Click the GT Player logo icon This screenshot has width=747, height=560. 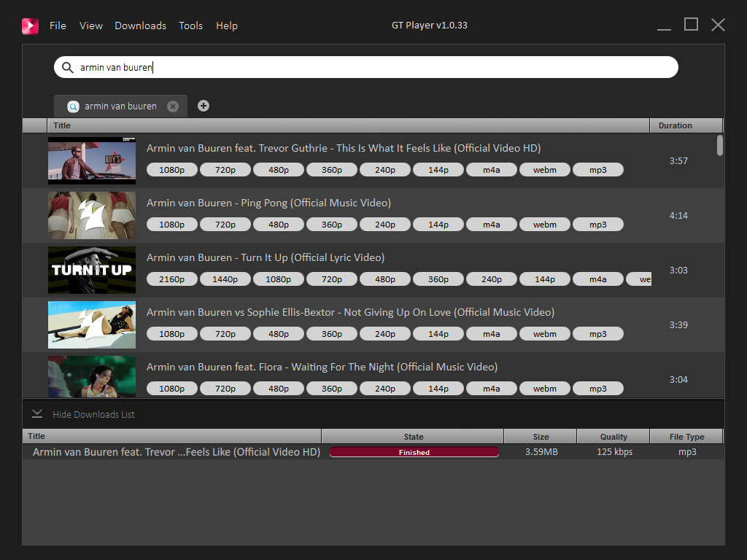point(30,26)
